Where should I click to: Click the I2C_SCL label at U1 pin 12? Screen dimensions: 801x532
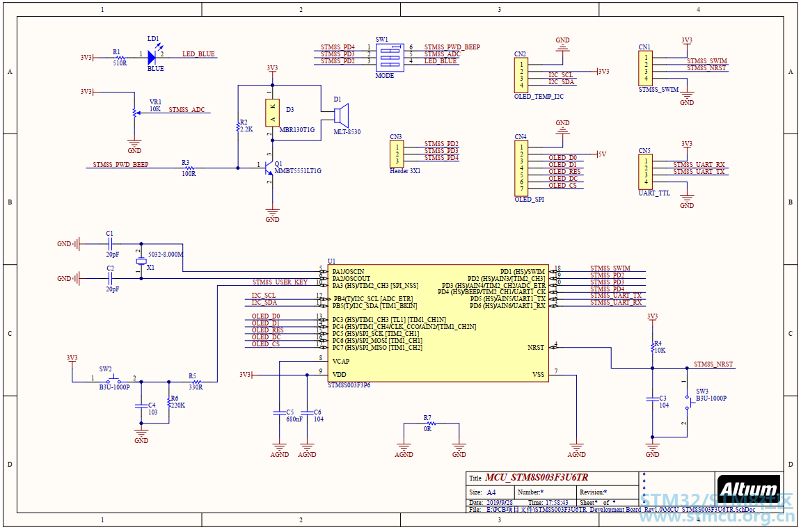coord(264,296)
